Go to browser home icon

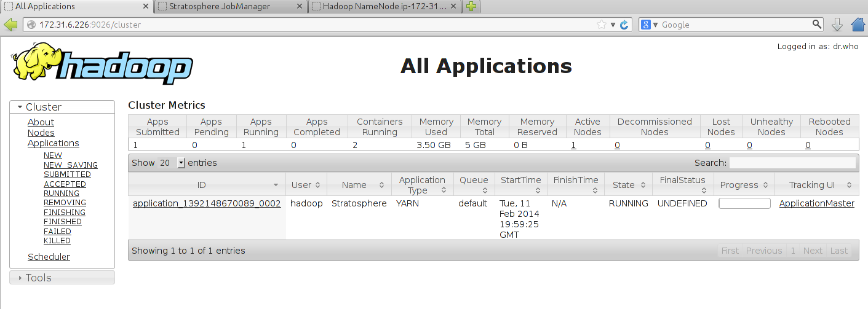(858, 25)
